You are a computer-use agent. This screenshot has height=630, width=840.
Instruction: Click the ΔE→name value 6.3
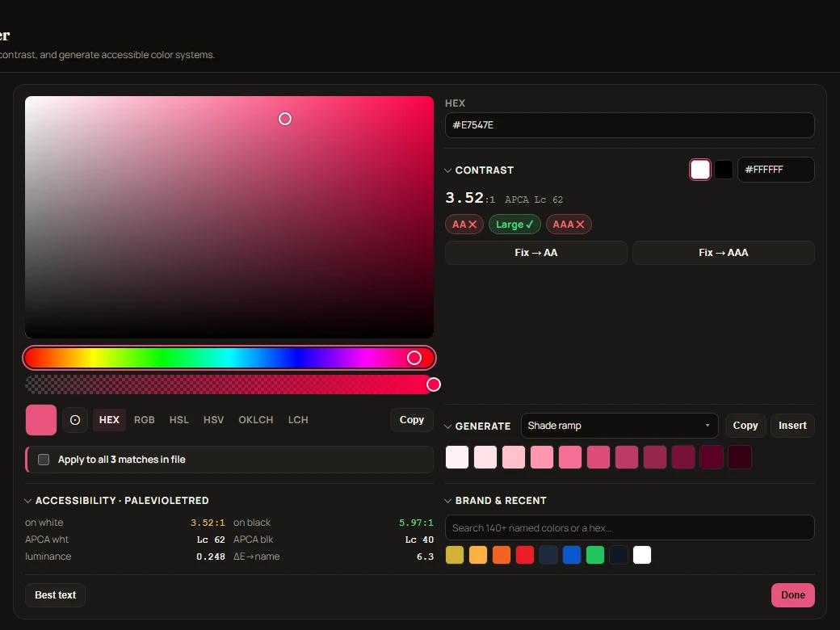[x=426, y=556]
